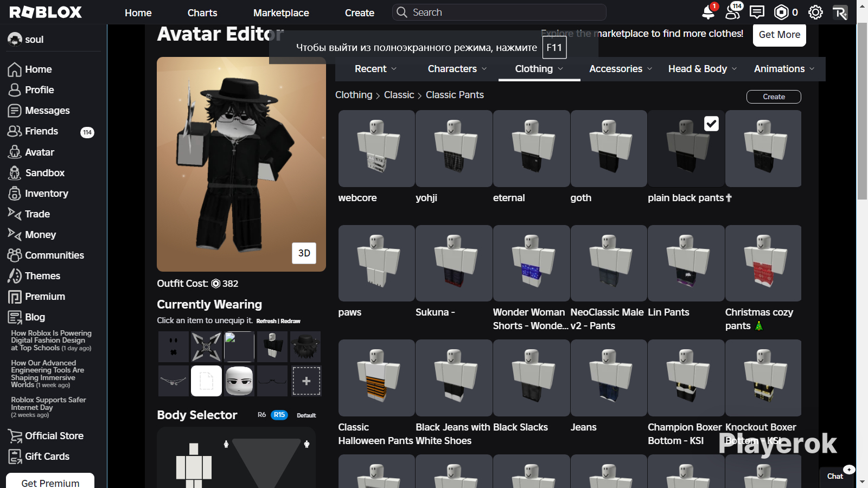Open the Themes icon in sidebar
868x488 pixels.
pos(15,276)
